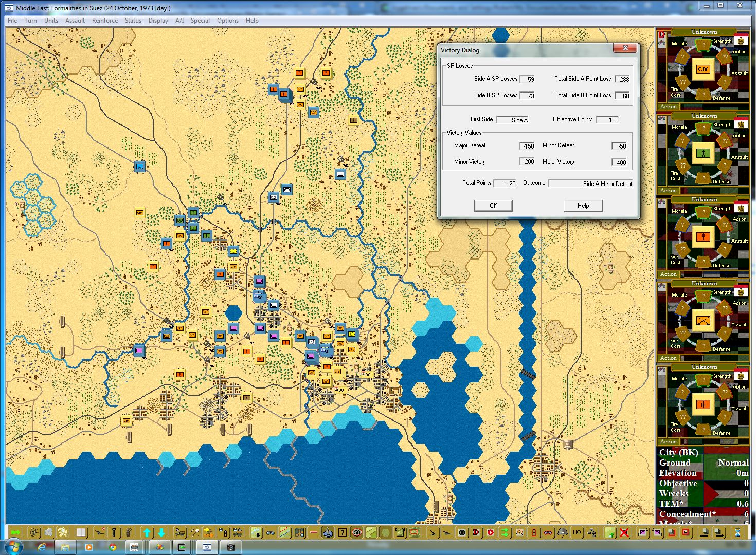Click the red minus toolbar icon
756x555 pixels.
pyautogui.click(x=314, y=532)
